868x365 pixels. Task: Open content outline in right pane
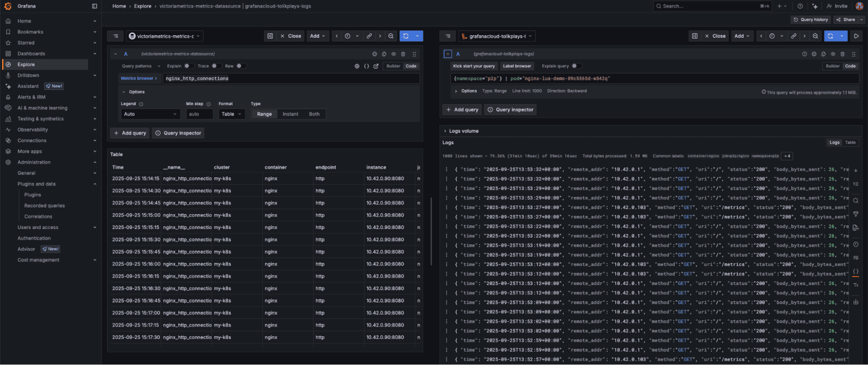point(448,36)
